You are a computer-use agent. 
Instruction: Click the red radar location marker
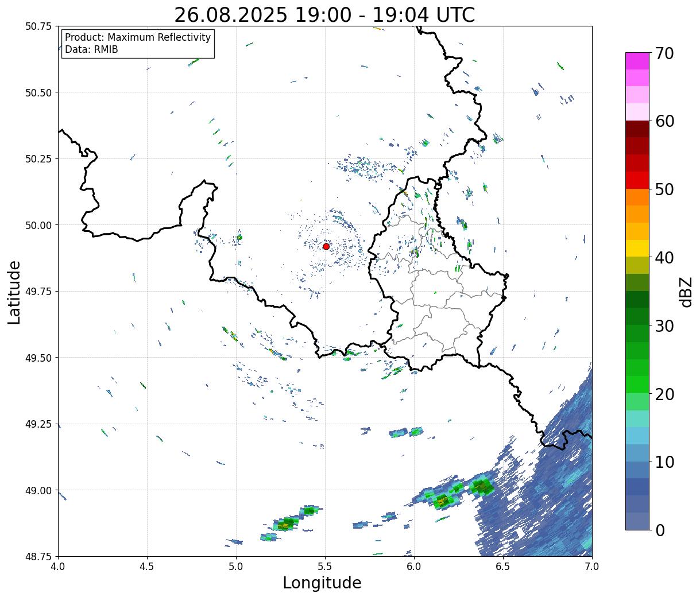[326, 246]
